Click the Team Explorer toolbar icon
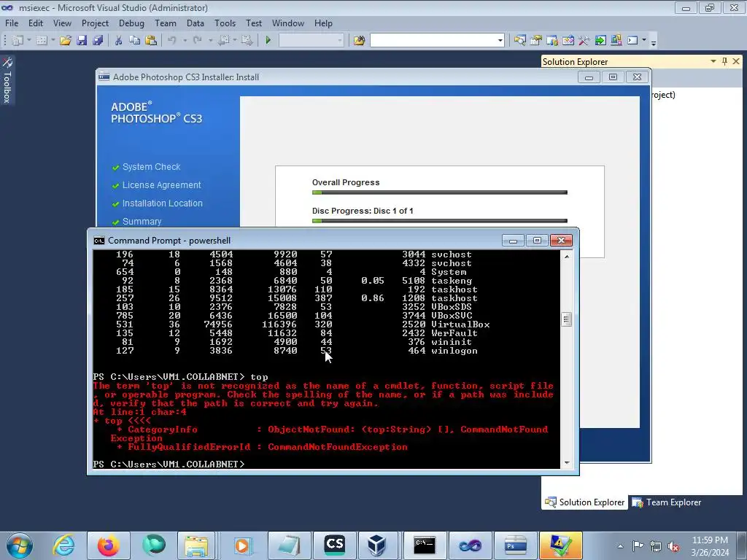The height and width of the screenshot is (560, 747). pos(552,41)
